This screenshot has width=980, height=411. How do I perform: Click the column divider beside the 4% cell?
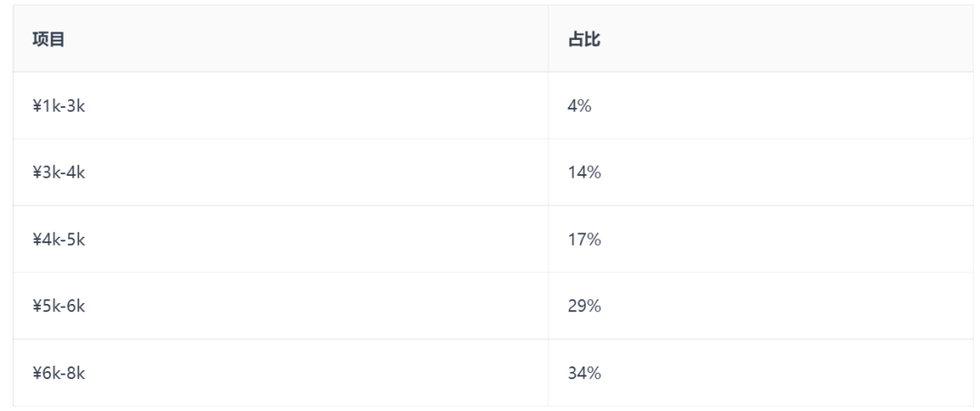point(548,106)
